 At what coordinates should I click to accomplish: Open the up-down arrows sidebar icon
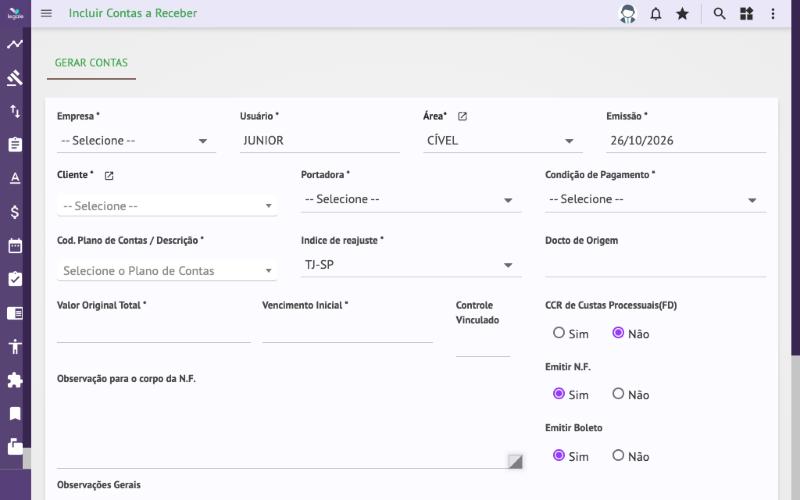[x=15, y=111]
